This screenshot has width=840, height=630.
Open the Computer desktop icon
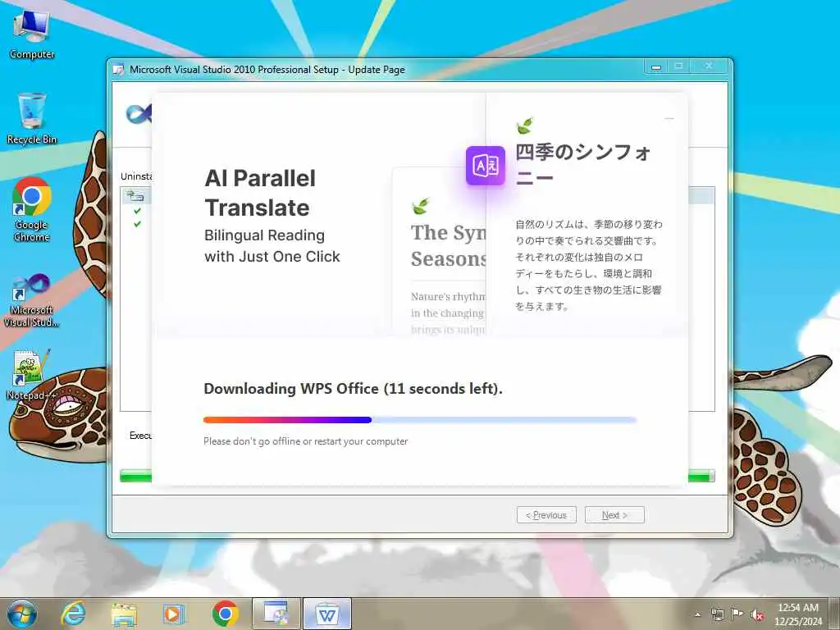(32, 34)
